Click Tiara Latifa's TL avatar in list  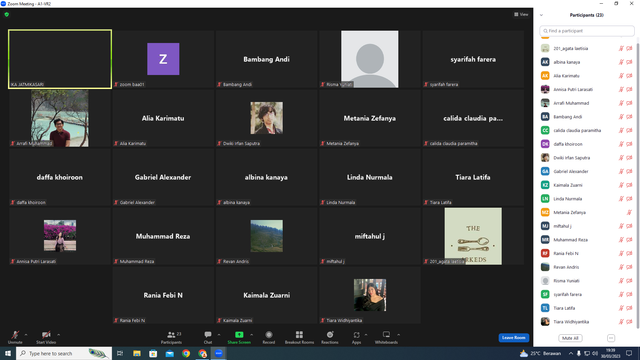pyautogui.click(x=545, y=308)
